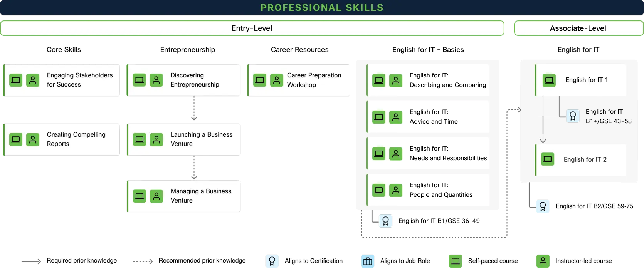The width and height of the screenshot is (644, 268).
Task: Open Launching a Business Venture course
Action: (x=201, y=139)
